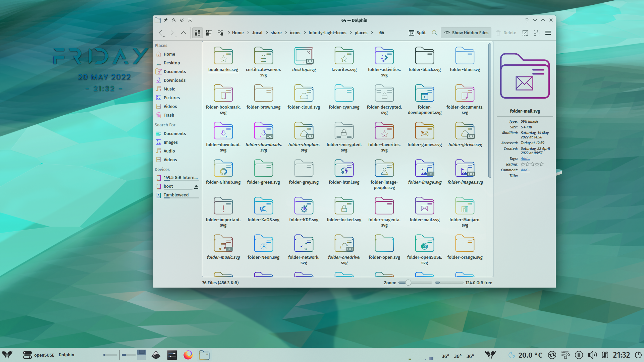This screenshot has width=644, height=362.
Task: Eject the boot device
Action: click(x=196, y=186)
